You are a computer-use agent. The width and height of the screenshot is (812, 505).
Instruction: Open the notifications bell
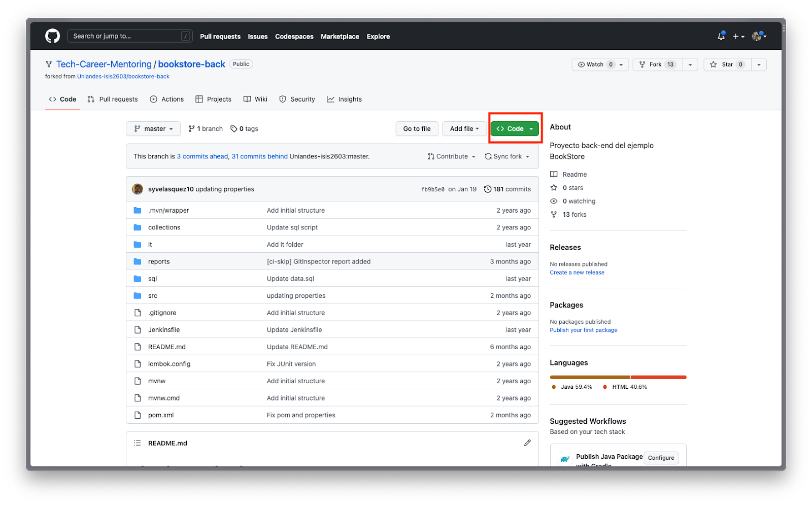pos(721,36)
